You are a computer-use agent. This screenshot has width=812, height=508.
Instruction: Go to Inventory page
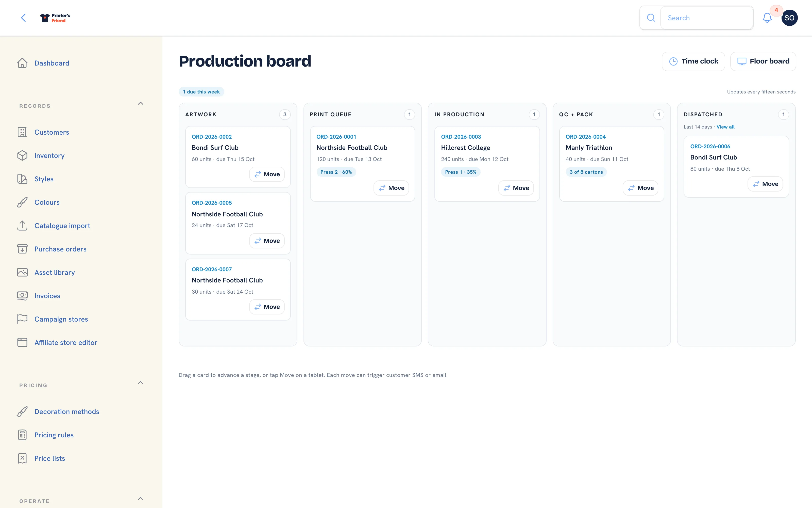[x=49, y=155]
